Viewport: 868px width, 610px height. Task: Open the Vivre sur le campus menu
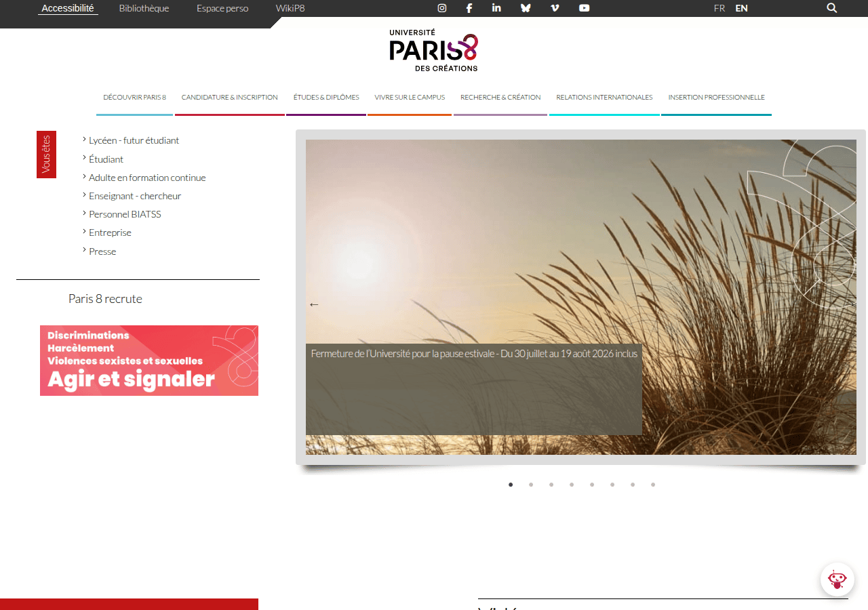tap(410, 98)
